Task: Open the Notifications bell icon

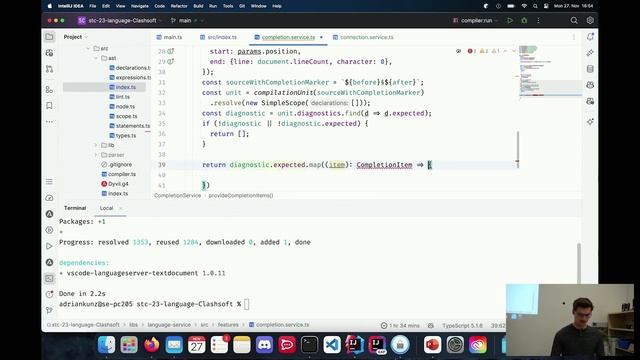Action: tap(590, 37)
